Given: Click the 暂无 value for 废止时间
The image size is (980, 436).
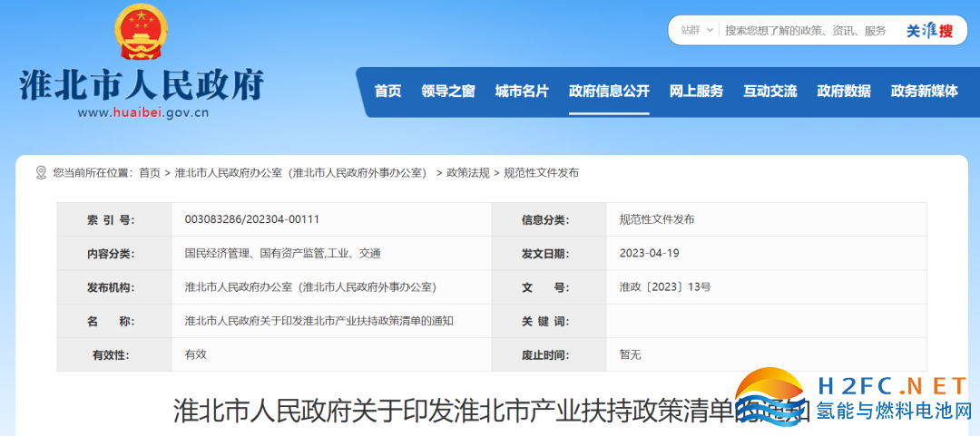Looking at the screenshot, I should click(x=630, y=354).
